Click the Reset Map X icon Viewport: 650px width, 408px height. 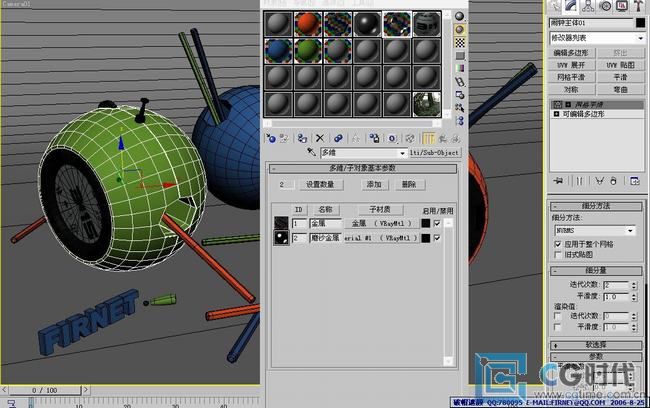pos(320,138)
